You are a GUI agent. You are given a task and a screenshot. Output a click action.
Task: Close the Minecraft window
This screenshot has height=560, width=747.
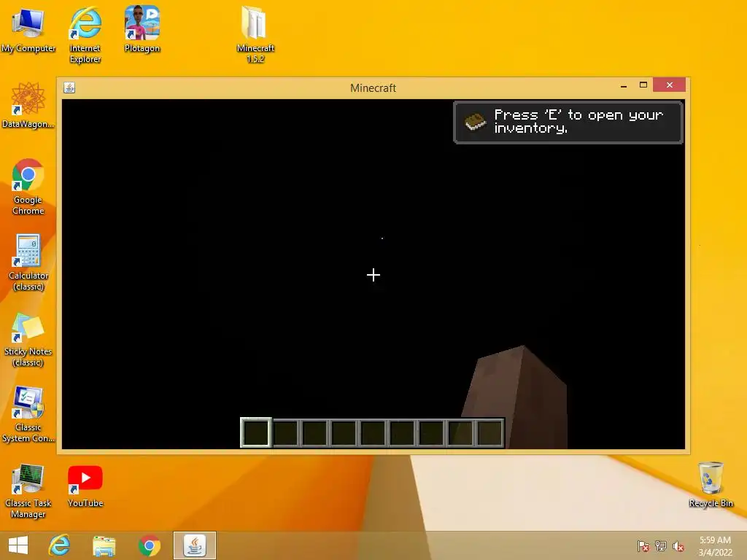[670, 85]
